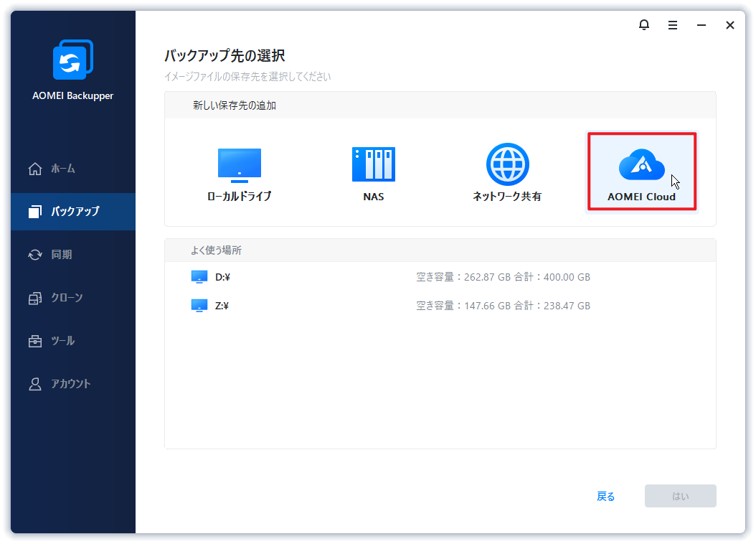Choose NAS as backup destination
Screen dimensions: 756x544
point(373,174)
